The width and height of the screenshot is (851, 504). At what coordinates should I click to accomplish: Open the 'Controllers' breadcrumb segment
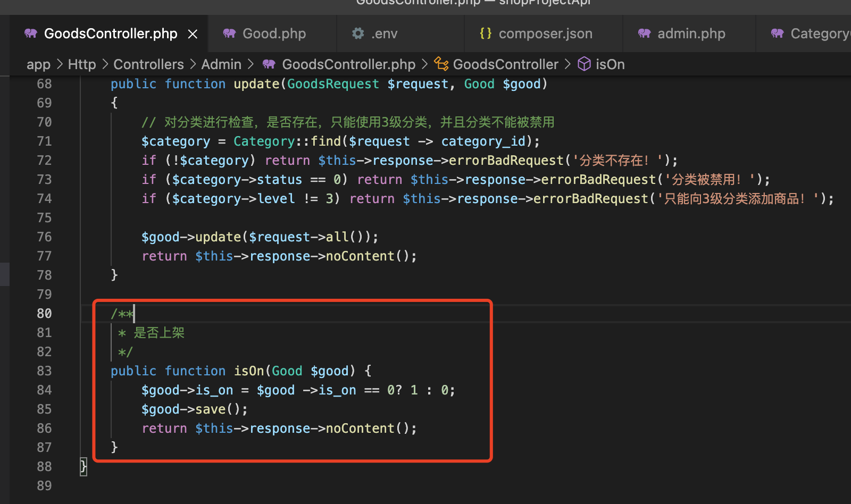[148, 64]
